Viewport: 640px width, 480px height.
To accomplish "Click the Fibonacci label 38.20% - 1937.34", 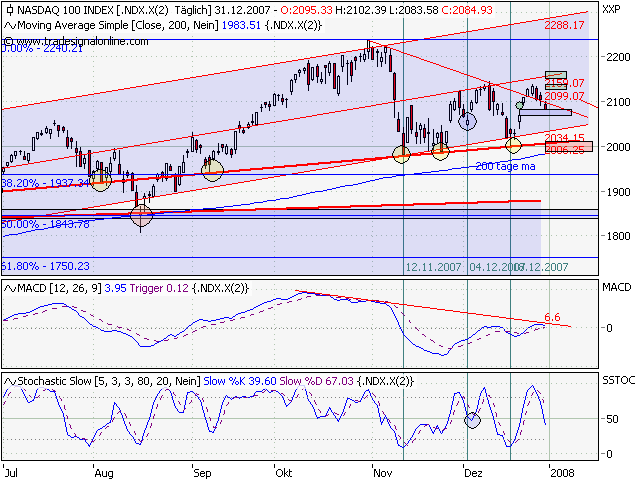I will 45,183.
